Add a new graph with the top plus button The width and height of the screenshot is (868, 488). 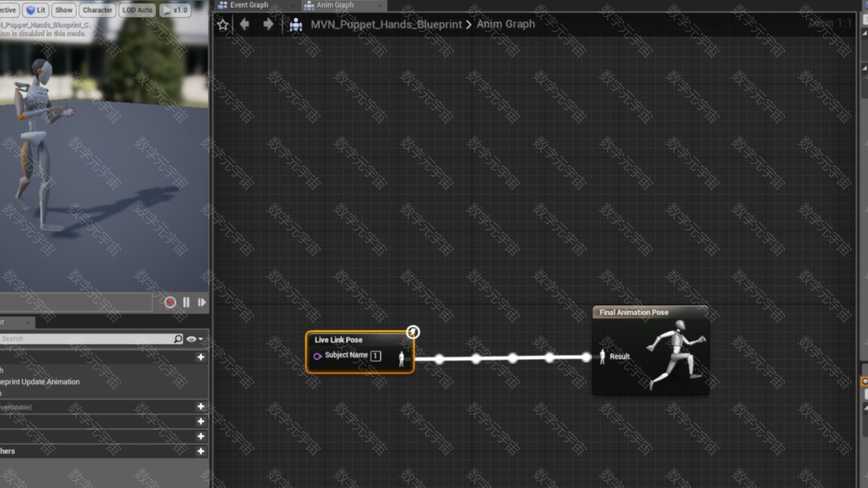click(201, 357)
